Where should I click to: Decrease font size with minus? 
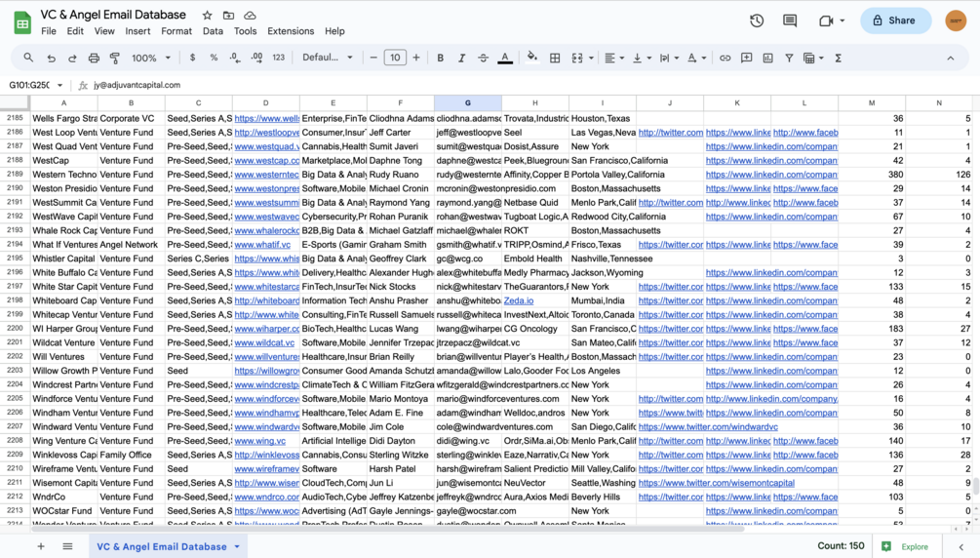pos(373,58)
